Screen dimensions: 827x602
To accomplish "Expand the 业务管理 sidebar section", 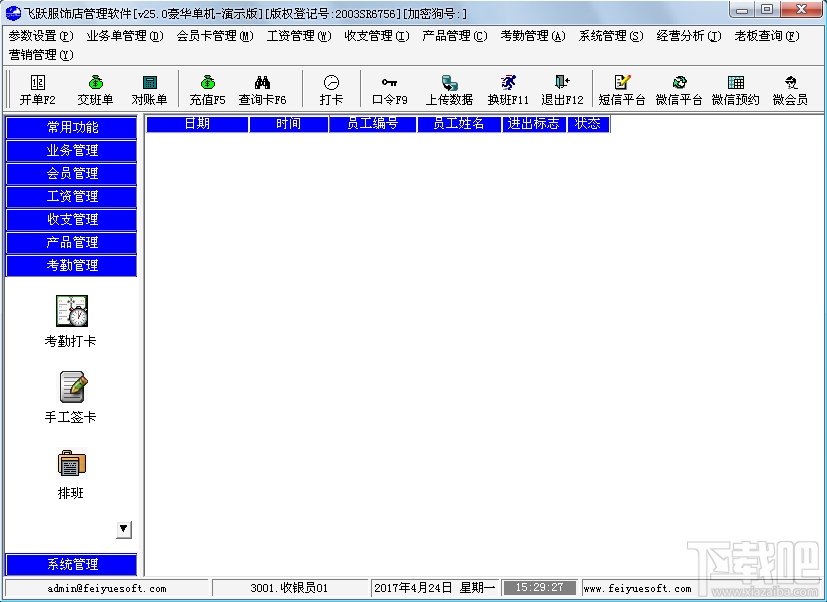I will pyautogui.click(x=72, y=150).
